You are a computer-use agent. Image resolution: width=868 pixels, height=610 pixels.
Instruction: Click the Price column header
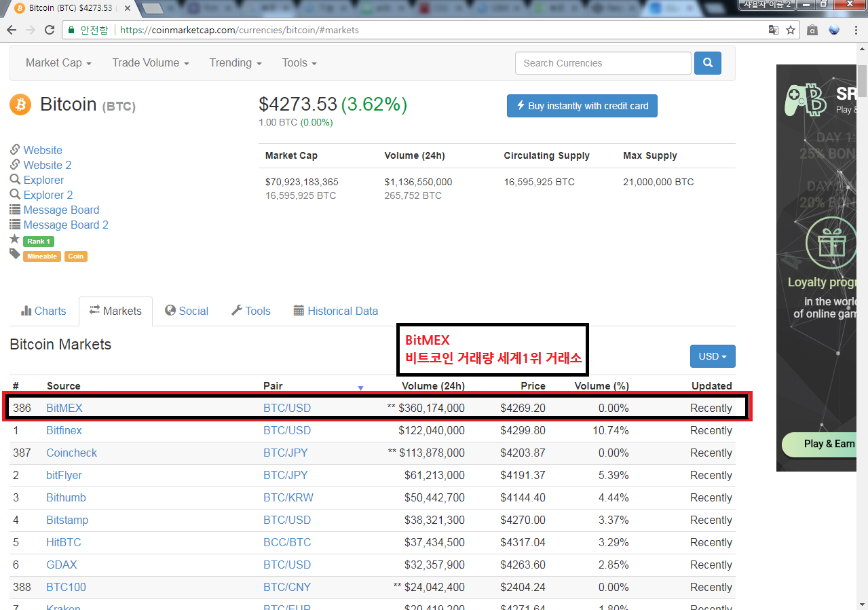click(533, 385)
